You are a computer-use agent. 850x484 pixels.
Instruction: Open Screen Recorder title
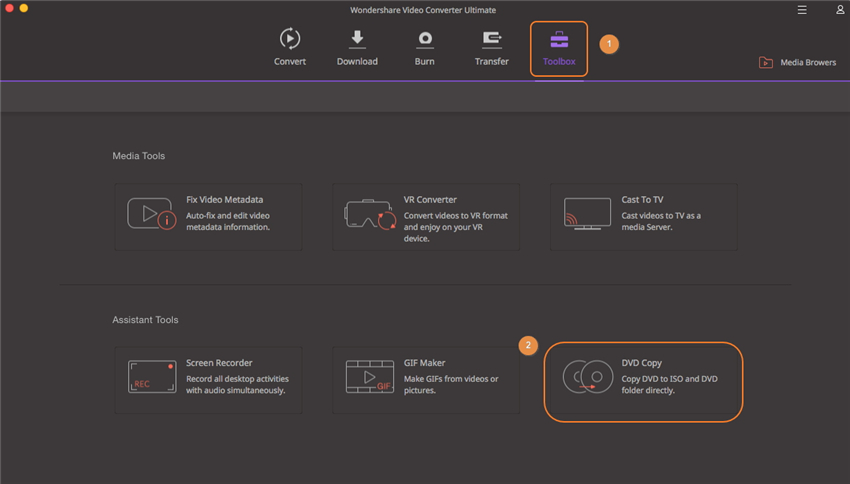pyautogui.click(x=219, y=363)
